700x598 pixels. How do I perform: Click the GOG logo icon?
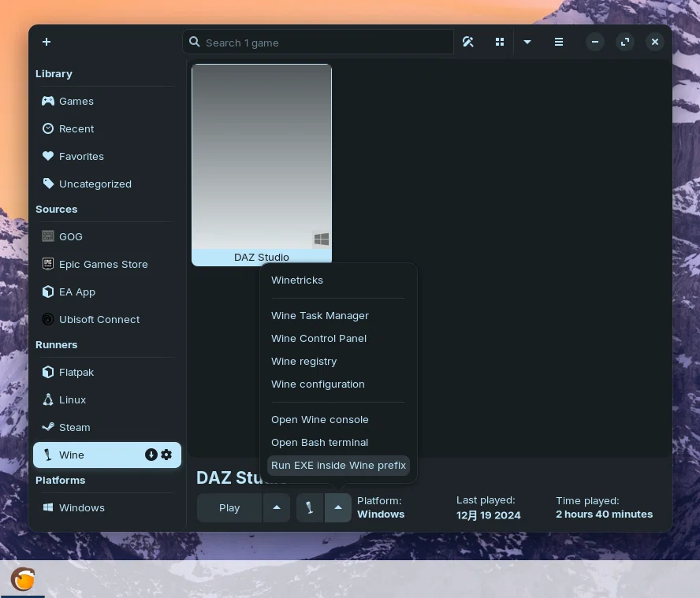pyautogui.click(x=48, y=236)
